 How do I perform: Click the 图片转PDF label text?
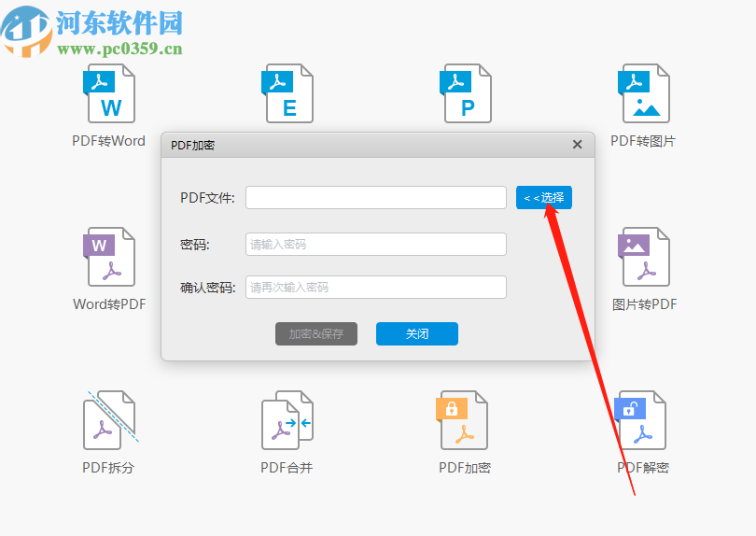(645, 304)
